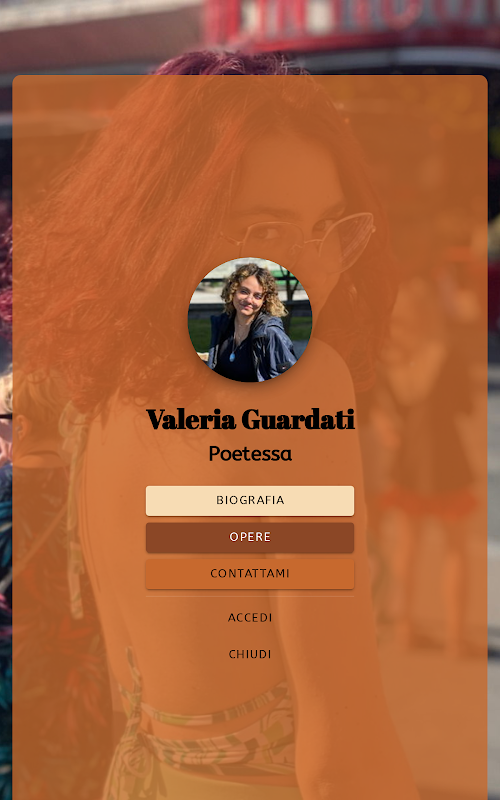Screen dimensions: 500x800
Task: Click the curly hair in the avatar
Action: coord(253,286)
